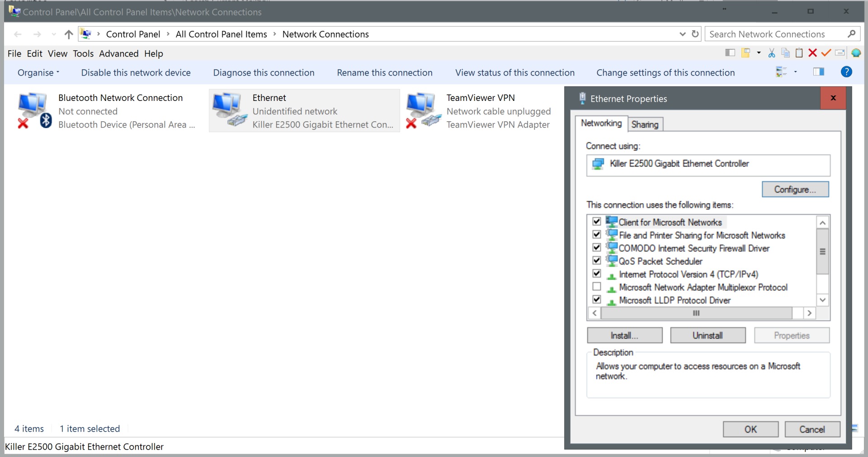Image resolution: width=868 pixels, height=457 pixels.
Task: Click View status of this connection
Action: pyautogui.click(x=515, y=72)
